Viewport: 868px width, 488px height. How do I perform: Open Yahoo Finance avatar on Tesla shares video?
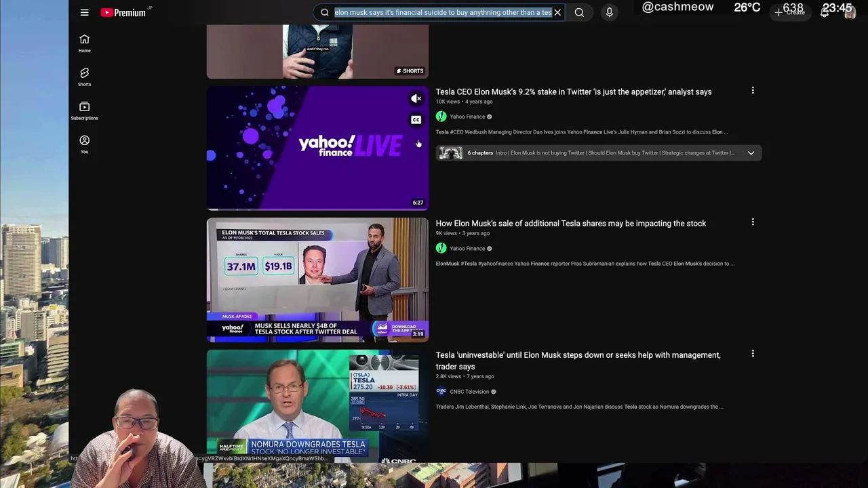pos(441,248)
